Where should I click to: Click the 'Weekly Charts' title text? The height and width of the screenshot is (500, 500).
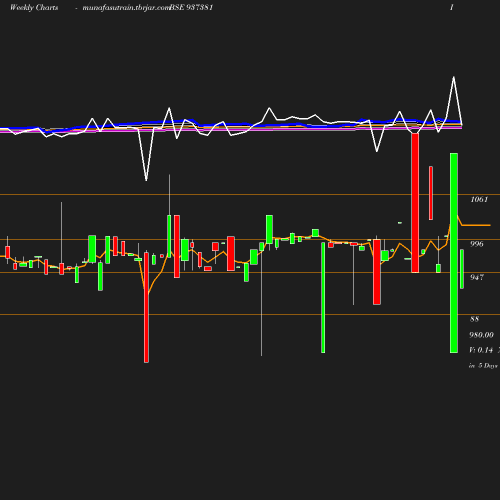[34, 7]
